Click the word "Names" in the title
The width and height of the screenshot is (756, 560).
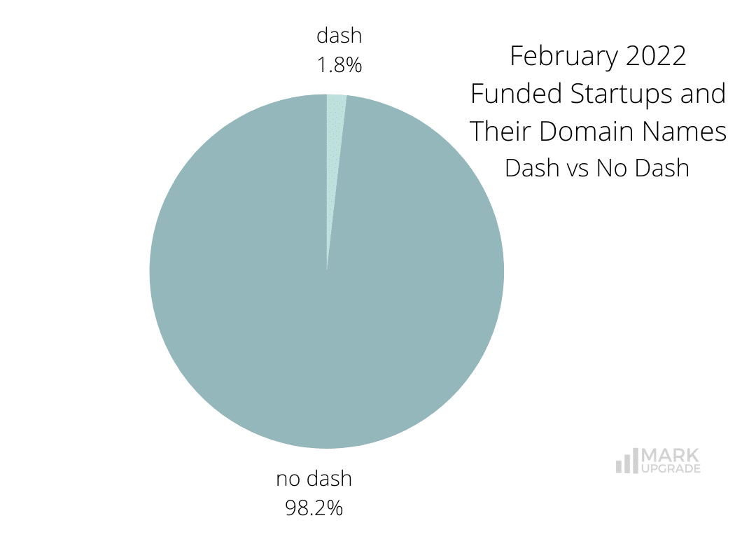click(689, 131)
